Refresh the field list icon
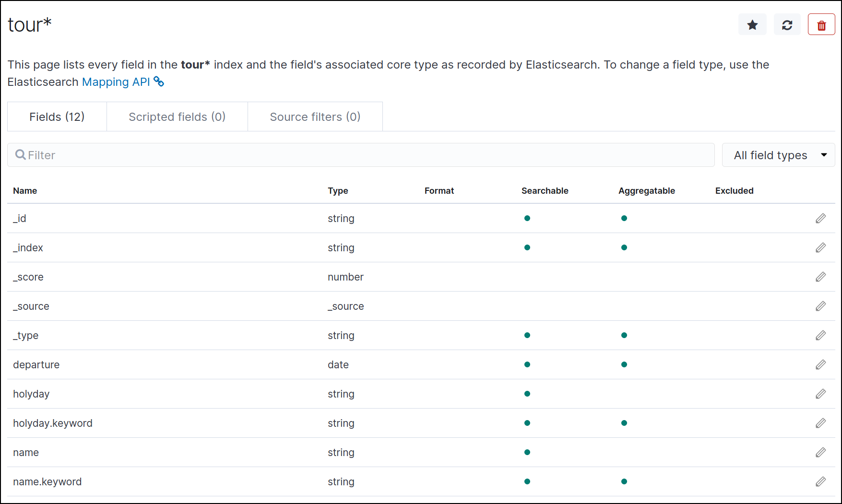 787,25
